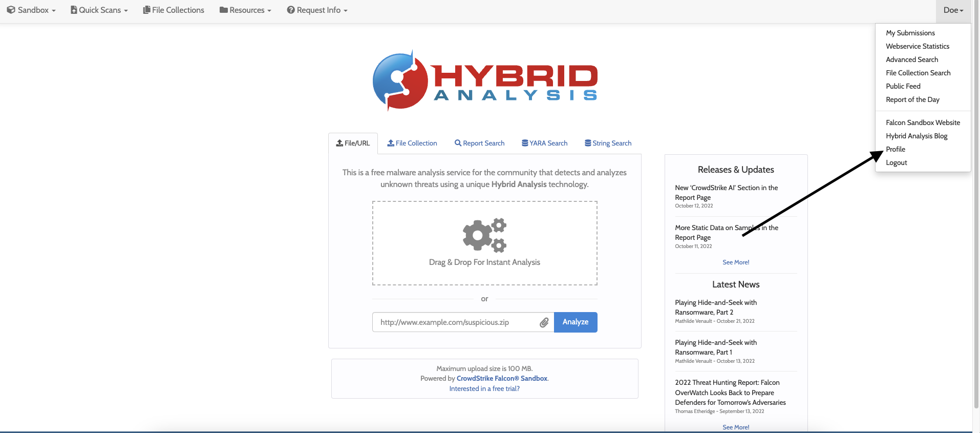Open 'More Static Data on Samples' update
The width and height of the screenshot is (980, 433).
(726, 233)
